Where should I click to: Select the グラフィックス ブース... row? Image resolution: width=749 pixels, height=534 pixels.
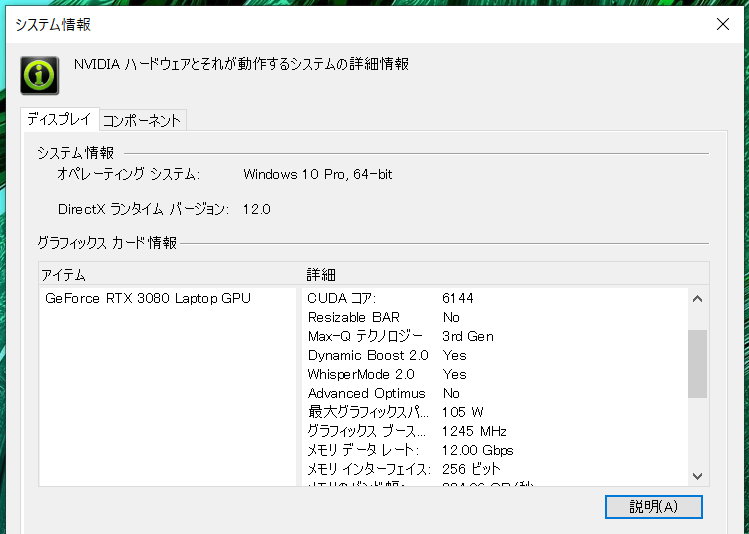coord(494,431)
